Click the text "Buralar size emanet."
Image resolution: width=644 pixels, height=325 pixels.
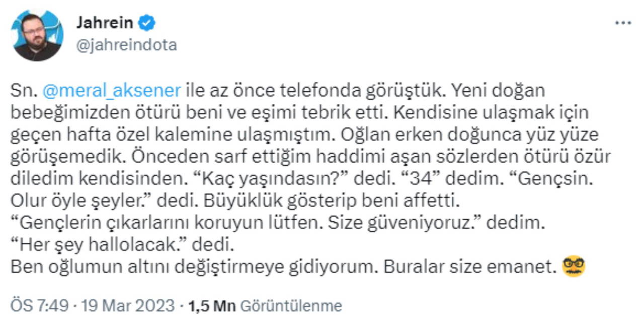click(469, 267)
